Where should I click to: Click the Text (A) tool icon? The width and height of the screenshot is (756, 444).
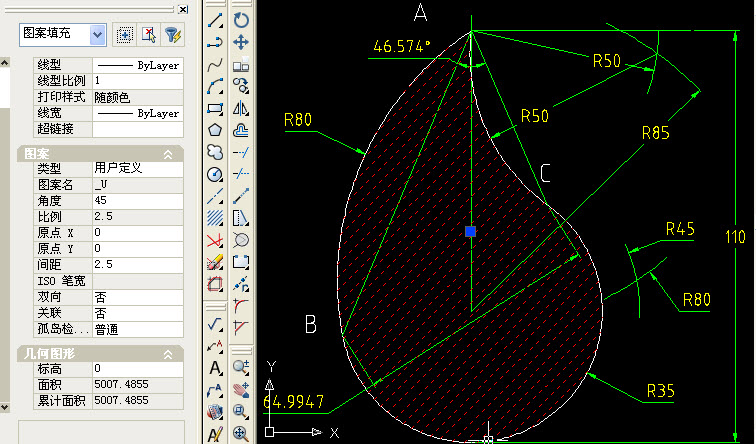(215, 368)
